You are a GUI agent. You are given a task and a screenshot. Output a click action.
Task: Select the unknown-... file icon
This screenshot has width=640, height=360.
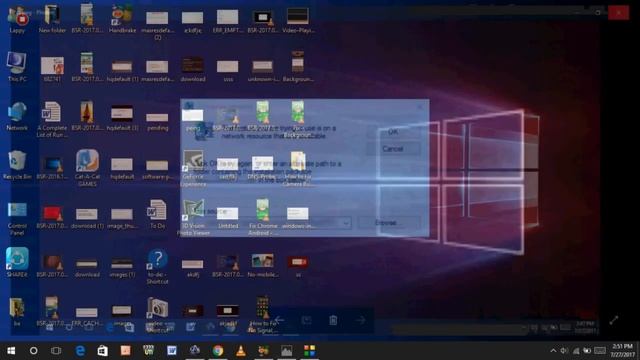coord(262,70)
